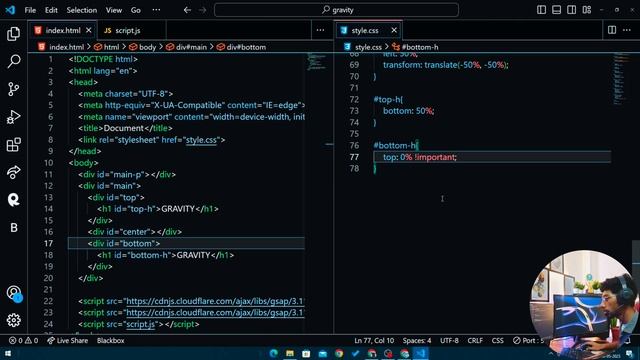Open the Search view in activity bar
This screenshot has height=360, width=640.
[x=13, y=61]
